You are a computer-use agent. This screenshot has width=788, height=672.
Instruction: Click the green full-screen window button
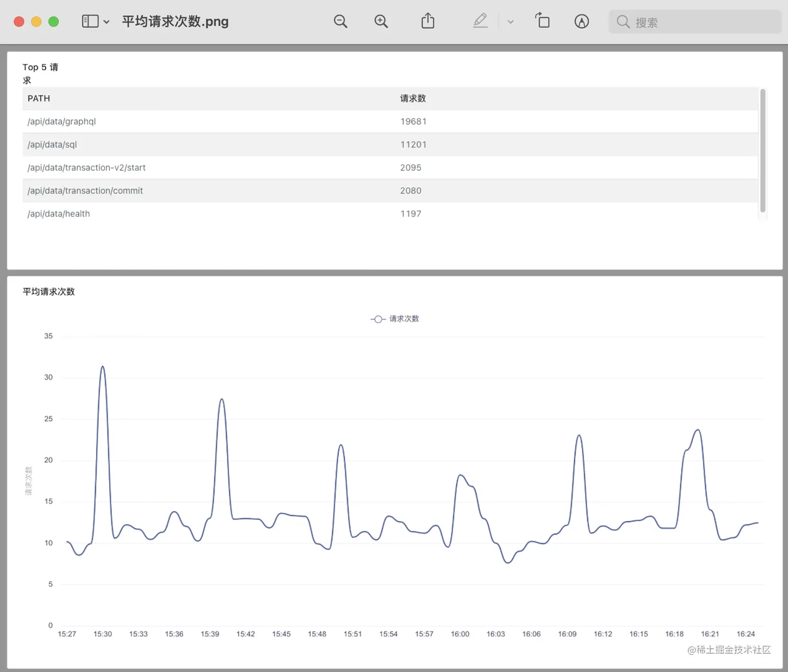[54, 21]
